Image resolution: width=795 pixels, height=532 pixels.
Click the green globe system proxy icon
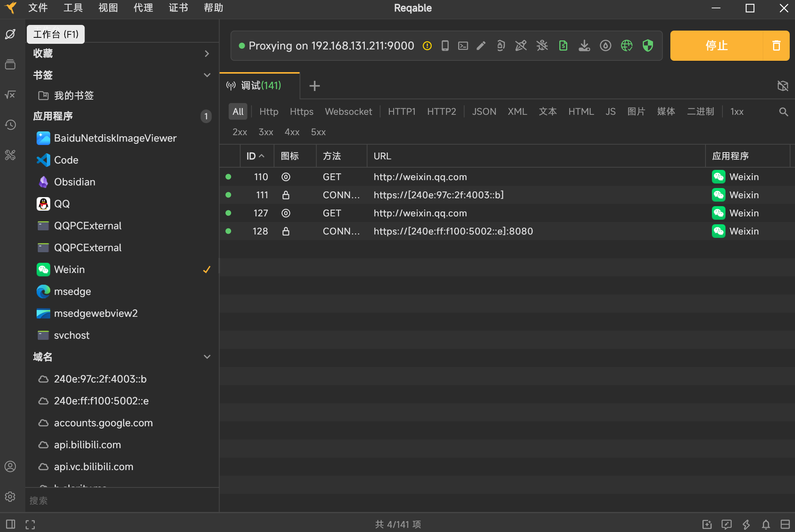point(627,46)
